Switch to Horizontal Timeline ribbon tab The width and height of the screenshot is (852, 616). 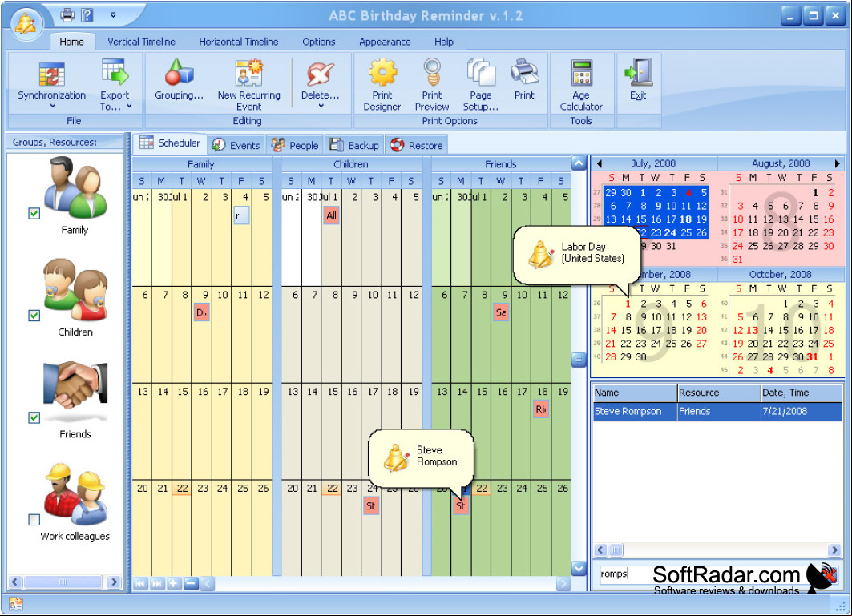[239, 42]
